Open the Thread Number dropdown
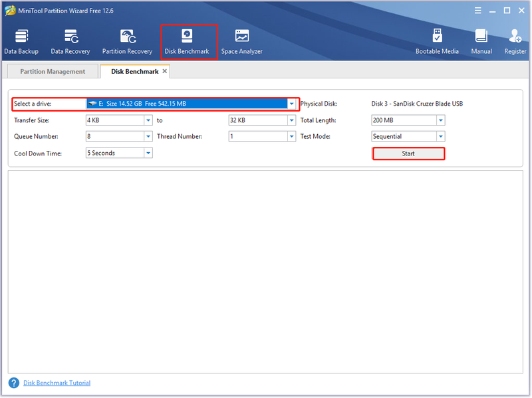Viewport: 532px width, 398px height. point(291,136)
